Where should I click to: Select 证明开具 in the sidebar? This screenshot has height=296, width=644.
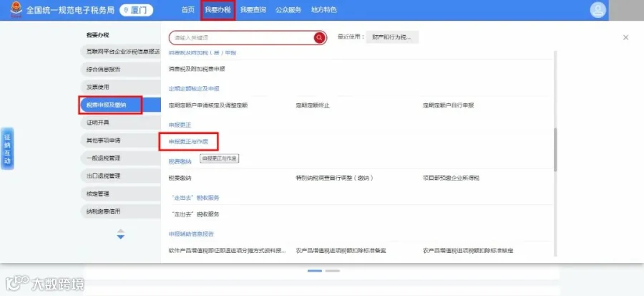[x=121, y=123]
